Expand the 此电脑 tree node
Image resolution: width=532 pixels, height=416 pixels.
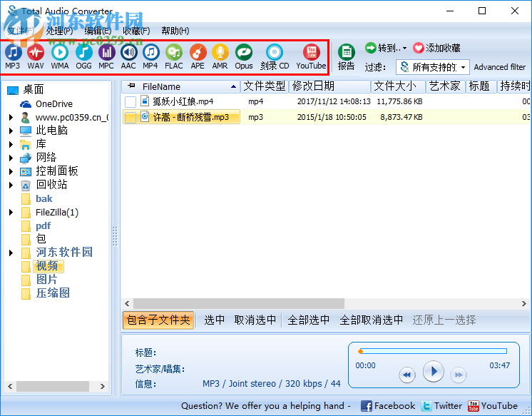pyautogui.click(x=11, y=131)
